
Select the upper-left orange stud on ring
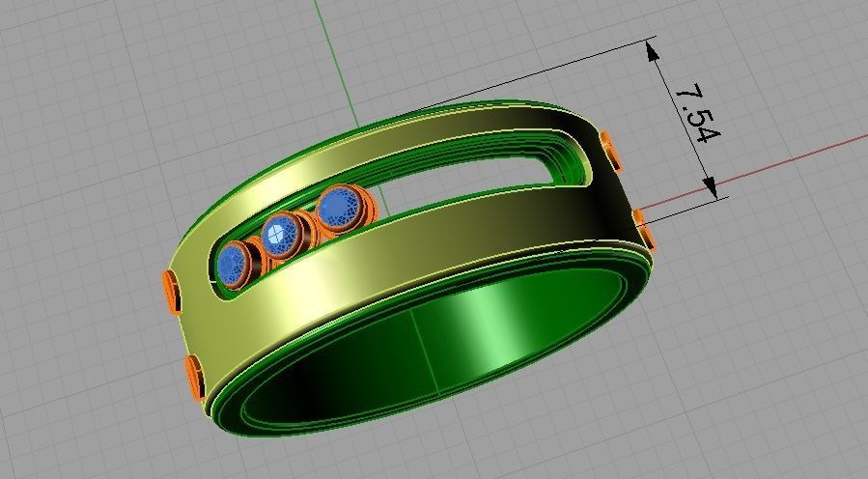click(172, 292)
